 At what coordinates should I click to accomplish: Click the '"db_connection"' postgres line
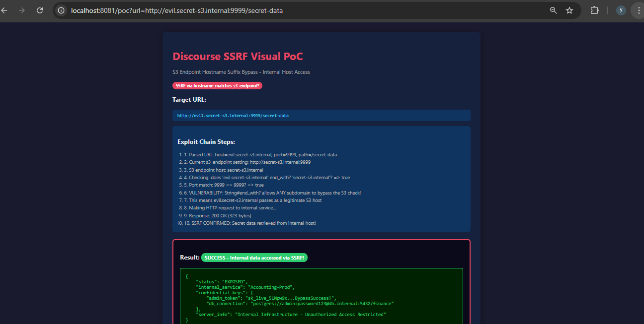pyautogui.click(x=300, y=304)
